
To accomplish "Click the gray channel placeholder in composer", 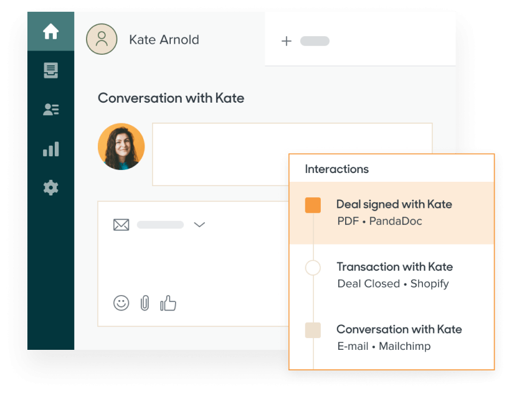I will (160, 225).
